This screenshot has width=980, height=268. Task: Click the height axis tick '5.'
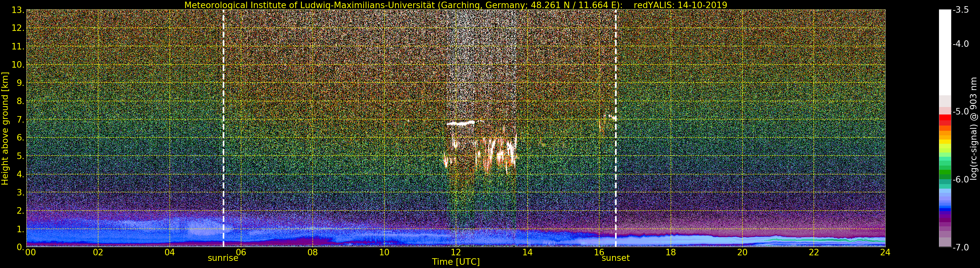point(20,156)
